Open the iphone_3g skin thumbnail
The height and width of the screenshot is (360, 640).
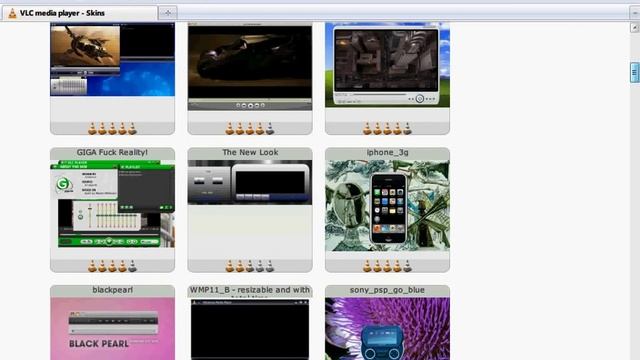pyautogui.click(x=387, y=205)
